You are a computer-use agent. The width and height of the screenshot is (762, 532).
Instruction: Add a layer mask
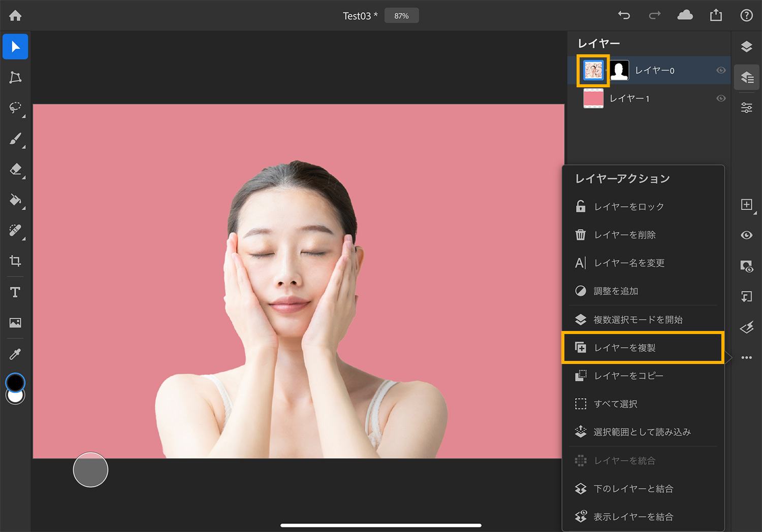tap(746, 266)
